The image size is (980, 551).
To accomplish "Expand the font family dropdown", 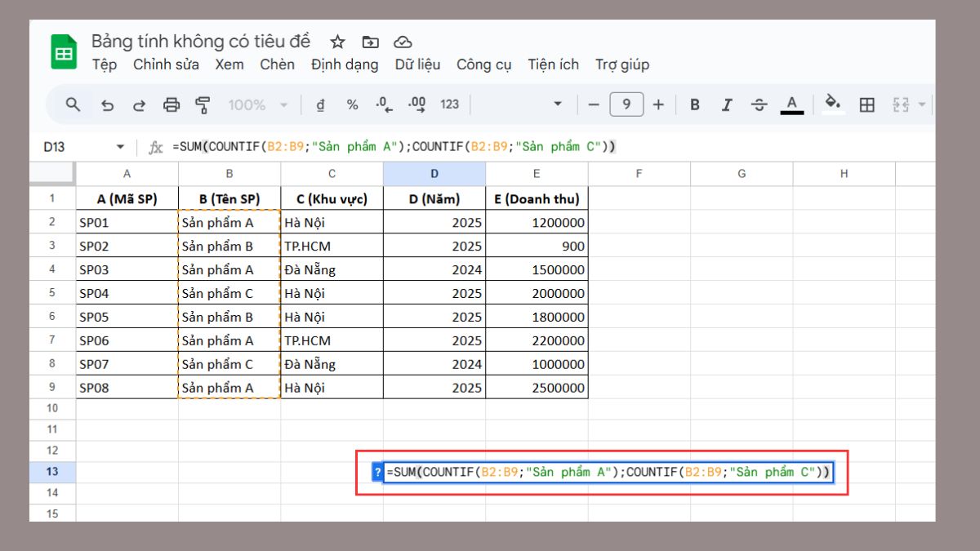I will 558,104.
